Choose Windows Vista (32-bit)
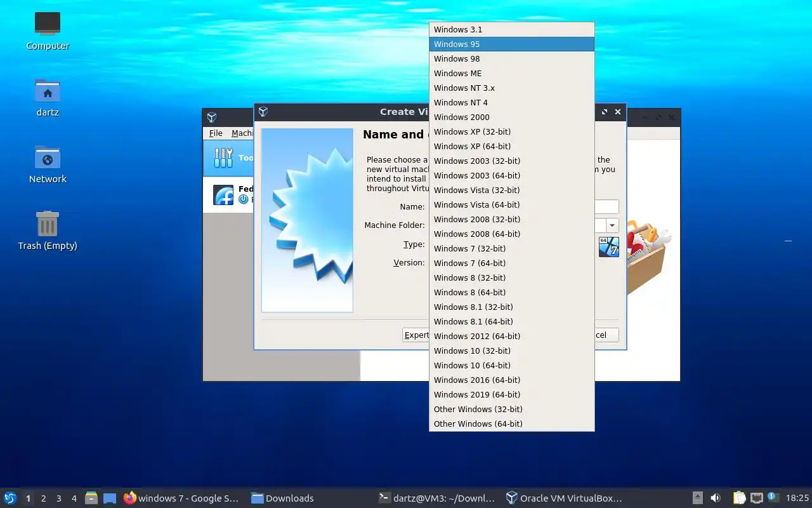Viewport: 812px width, 508px height. (x=511, y=190)
